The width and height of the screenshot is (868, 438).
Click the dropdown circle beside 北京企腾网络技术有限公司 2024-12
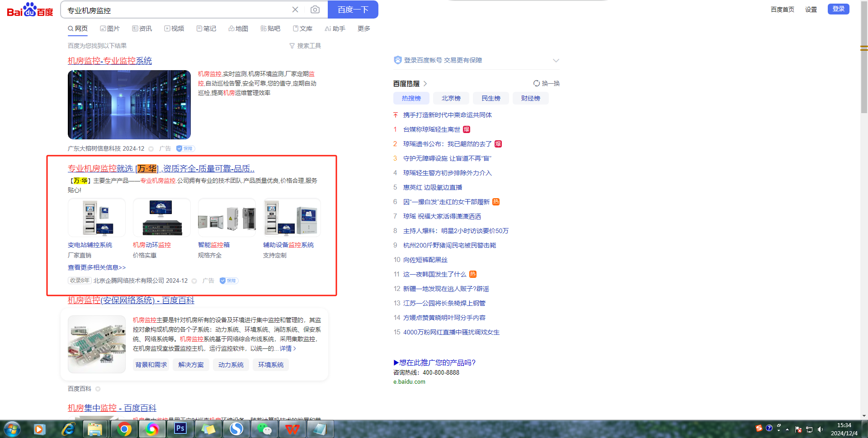[194, 281]
